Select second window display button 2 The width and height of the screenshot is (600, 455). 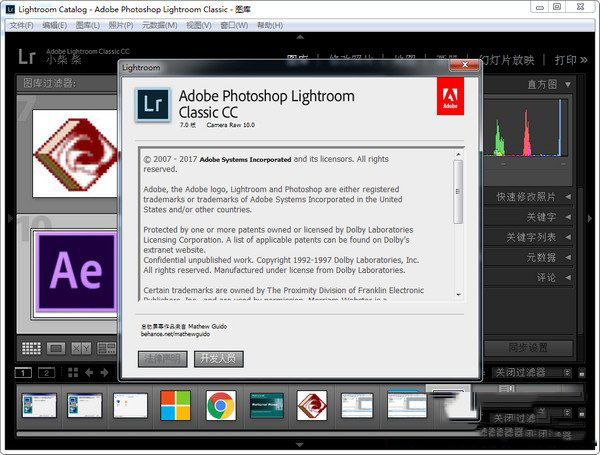click(46, 373)
